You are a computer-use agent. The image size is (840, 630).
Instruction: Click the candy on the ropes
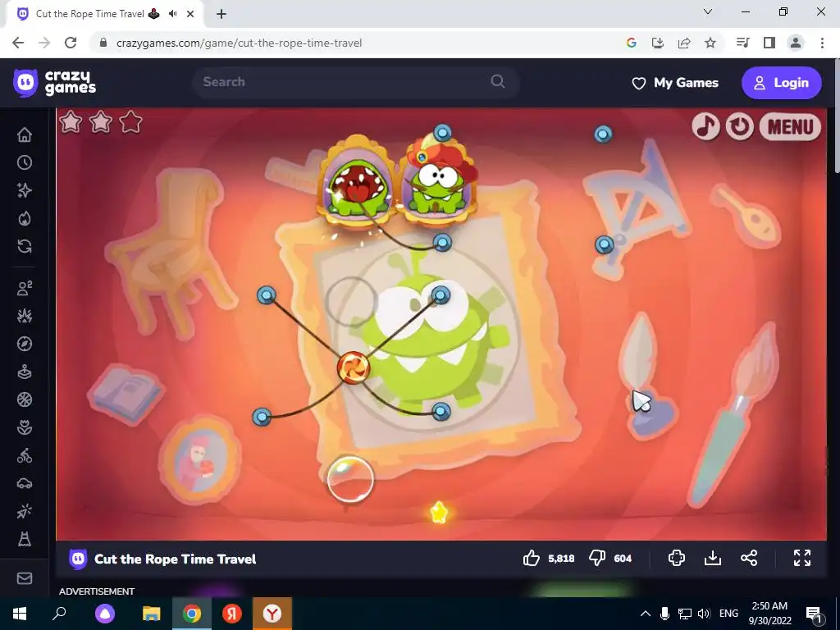[354, 368]
